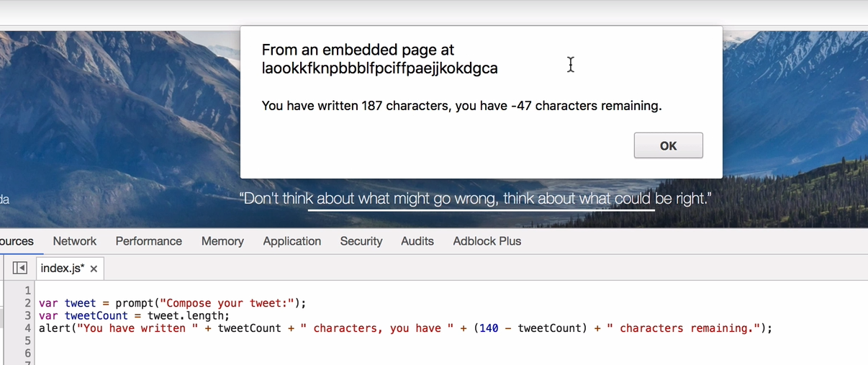The height and width of the screenshot is (365, 868).
Task: Open the Adblock Plus panel
Action: tap(487, 241)
